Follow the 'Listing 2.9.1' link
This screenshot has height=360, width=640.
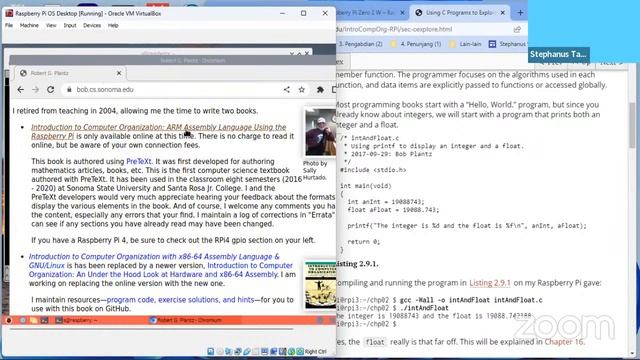click(490, 282)
